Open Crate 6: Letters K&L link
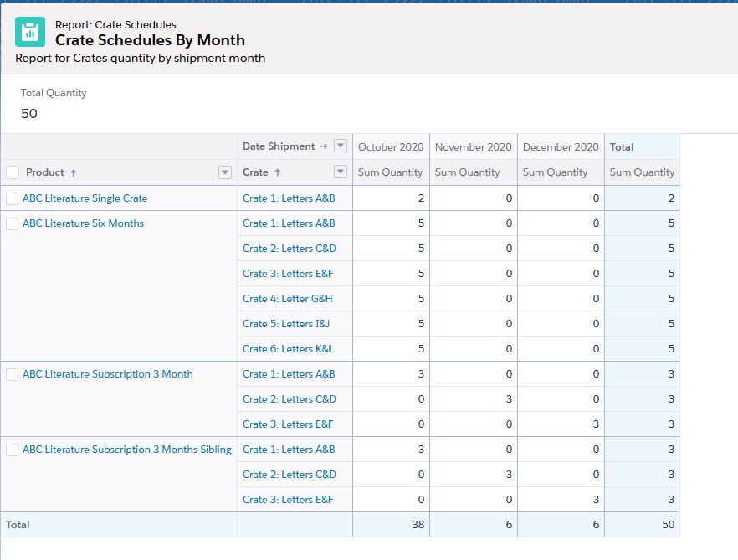The image size is (738, 560). click(288, 349)
